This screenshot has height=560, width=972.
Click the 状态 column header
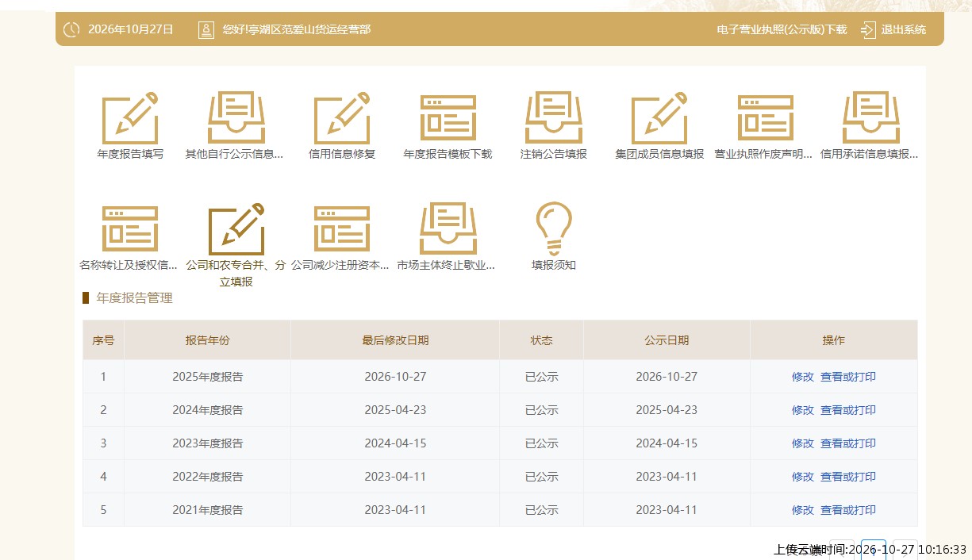pos(542,340)
